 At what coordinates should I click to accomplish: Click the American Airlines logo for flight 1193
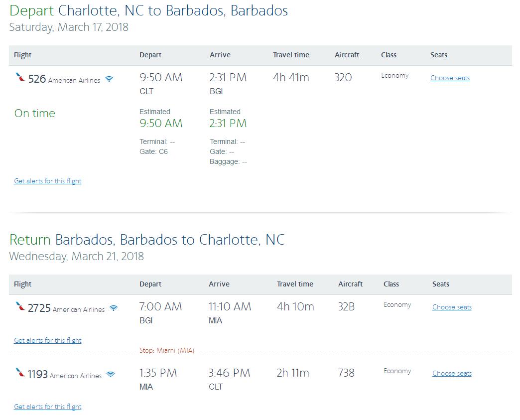coord(20,373)
